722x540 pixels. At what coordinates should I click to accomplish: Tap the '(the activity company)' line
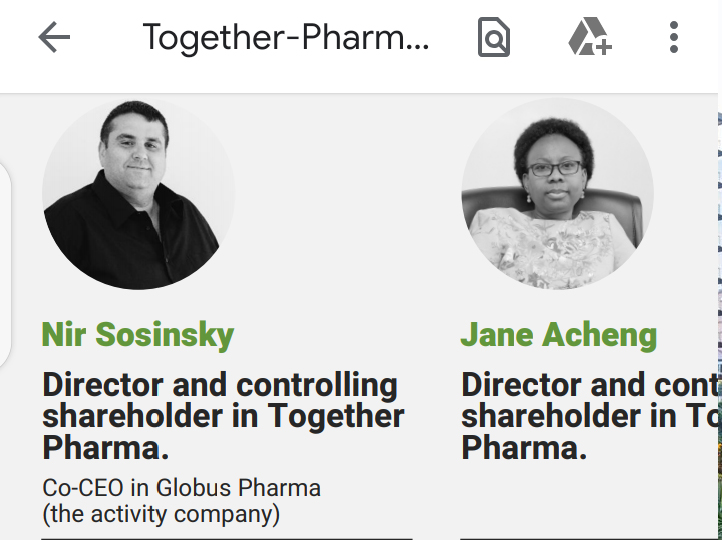click(161, 514)
